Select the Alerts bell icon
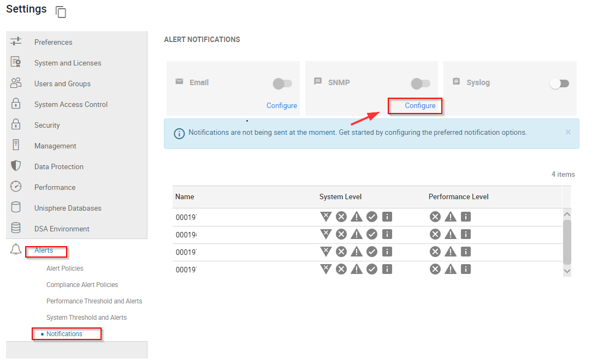 click(16, 249)
